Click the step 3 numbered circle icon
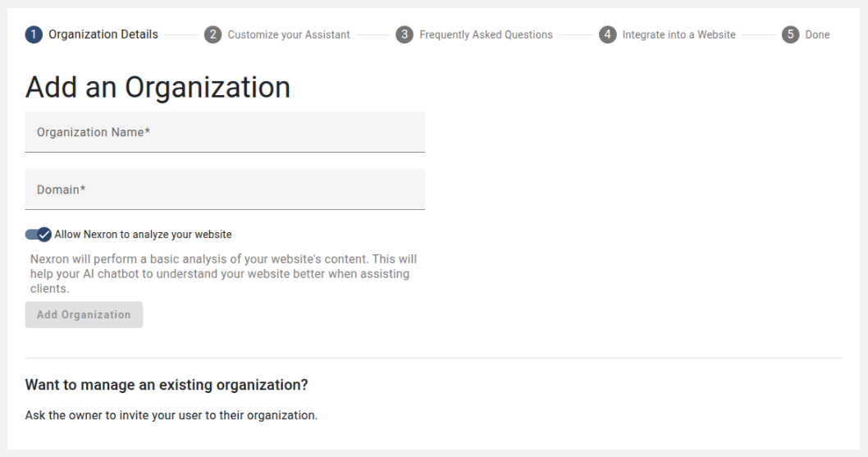 [404, 34]
